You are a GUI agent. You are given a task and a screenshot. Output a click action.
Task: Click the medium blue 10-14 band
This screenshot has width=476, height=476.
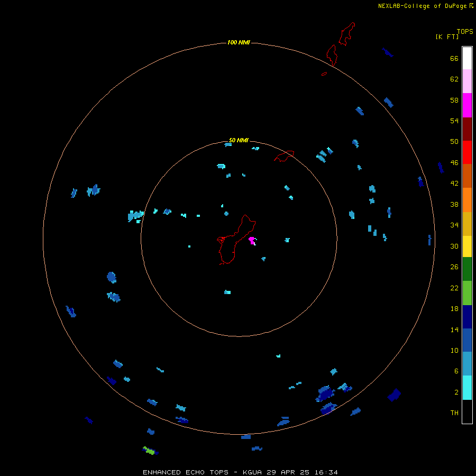pos(467,340)
